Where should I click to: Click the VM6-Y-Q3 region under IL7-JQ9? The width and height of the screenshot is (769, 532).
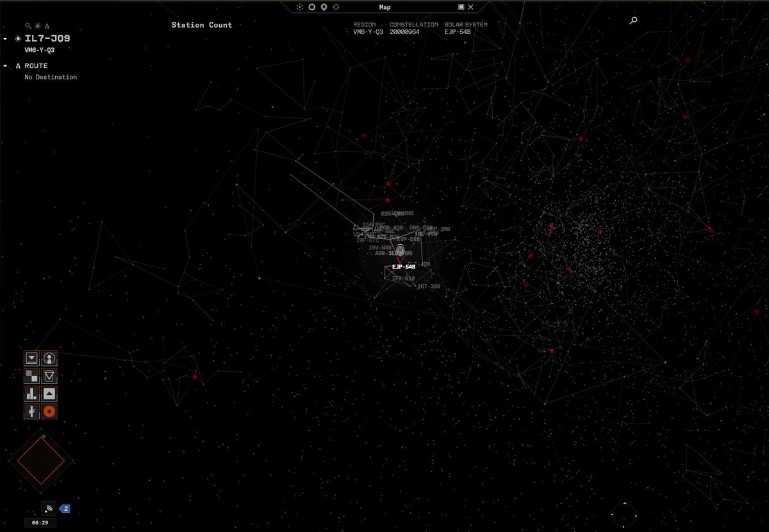pyautogui.click(x=40, y=49)
